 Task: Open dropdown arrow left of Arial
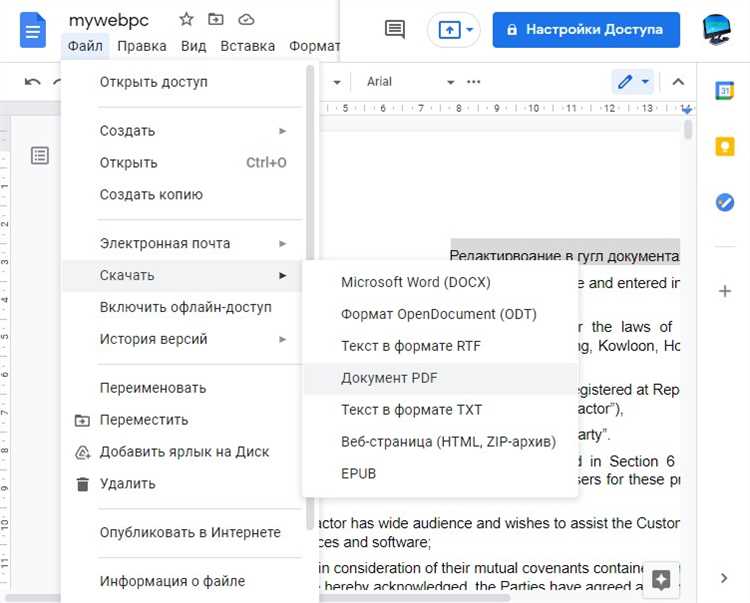(x=337, y=82)
